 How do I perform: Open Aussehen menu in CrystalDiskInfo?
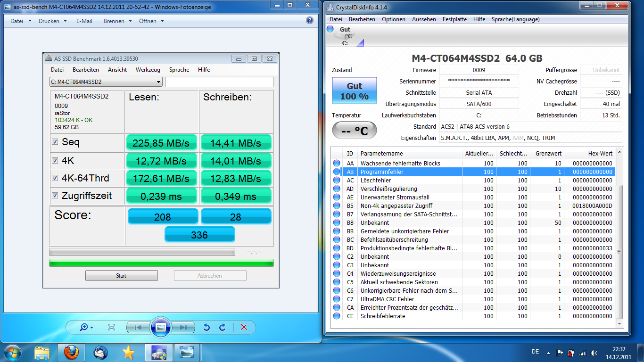pyautogui.click(x=424, y=19)
